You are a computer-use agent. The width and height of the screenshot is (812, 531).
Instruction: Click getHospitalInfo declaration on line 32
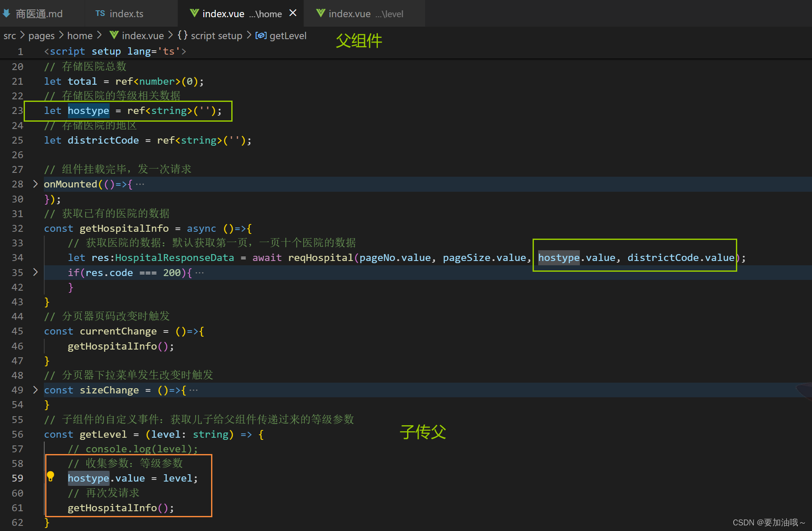(124, 228)
